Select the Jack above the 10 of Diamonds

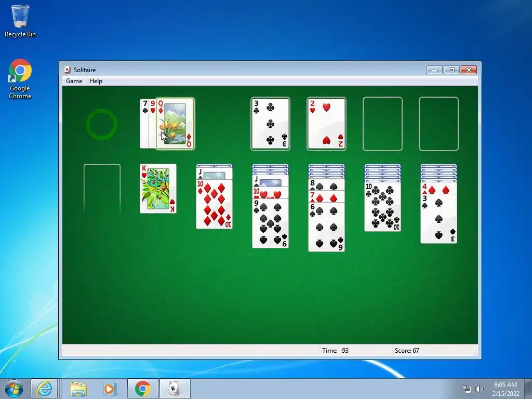click(x=215, y=174)
